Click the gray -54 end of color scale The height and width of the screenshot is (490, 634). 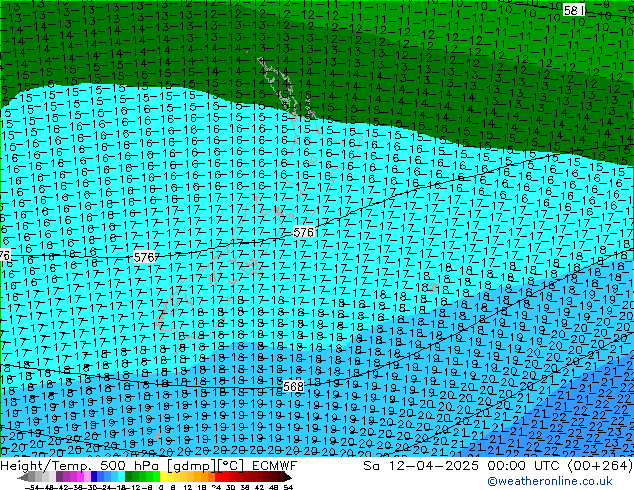(x=23, y=478)
